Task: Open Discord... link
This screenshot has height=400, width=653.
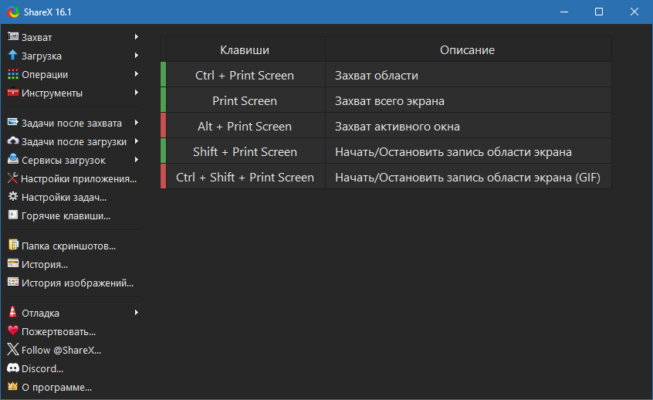Action: coord(73,369)
